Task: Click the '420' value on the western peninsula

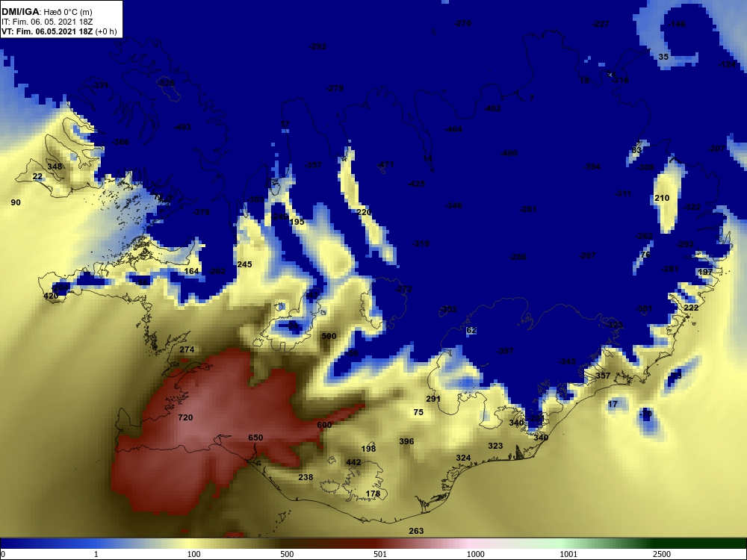Action: [x=51, y=296]
